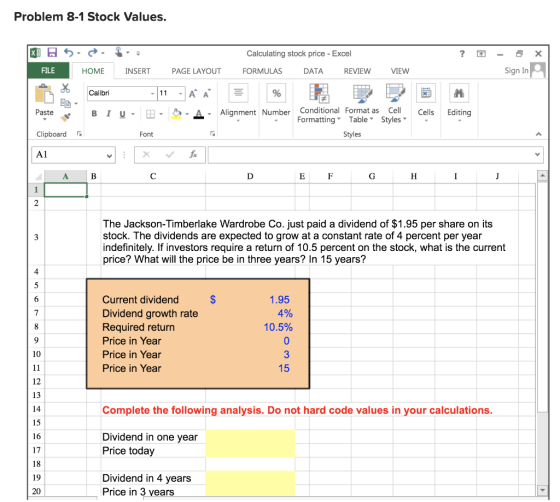Click the Copy icon
The height and width of the screenshot is (502, 560).
pos(65,103)
